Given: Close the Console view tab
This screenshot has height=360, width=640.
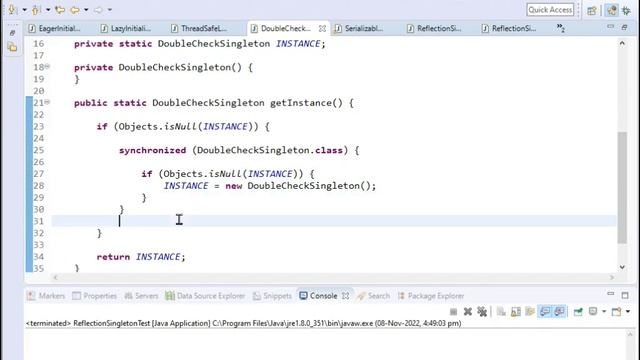Looking at the screenshot, I should pos(346,296).
